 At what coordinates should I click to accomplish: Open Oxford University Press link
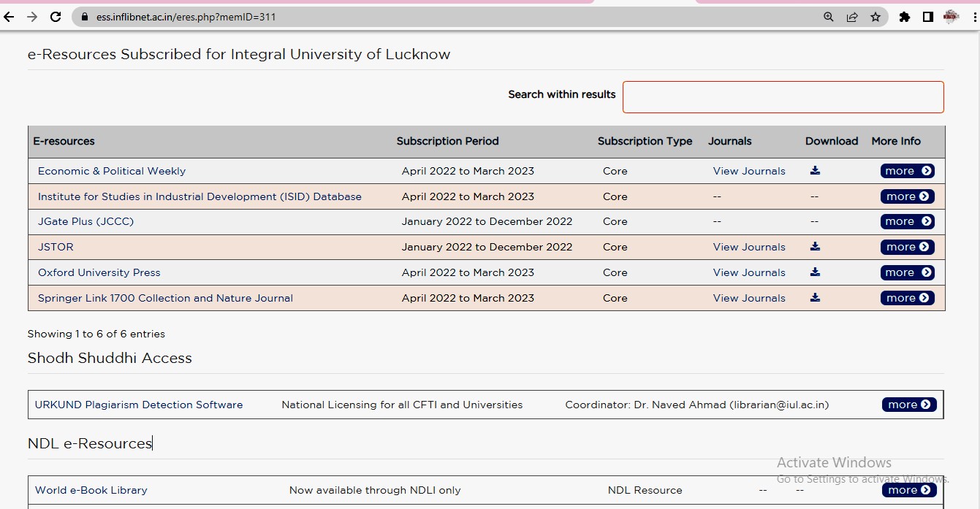(99, 272)
